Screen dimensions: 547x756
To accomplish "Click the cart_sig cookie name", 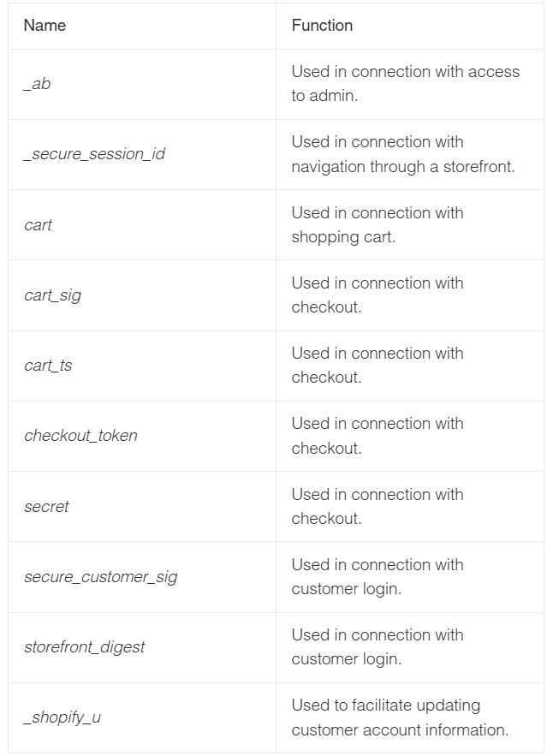I will pos(52,295).
